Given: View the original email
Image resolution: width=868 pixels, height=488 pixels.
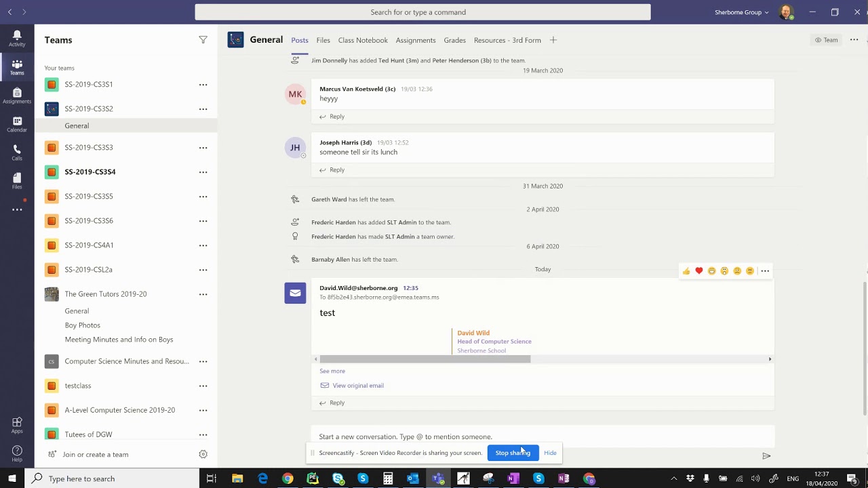Looking at the screenshot, I should click(x=352, y=386).
